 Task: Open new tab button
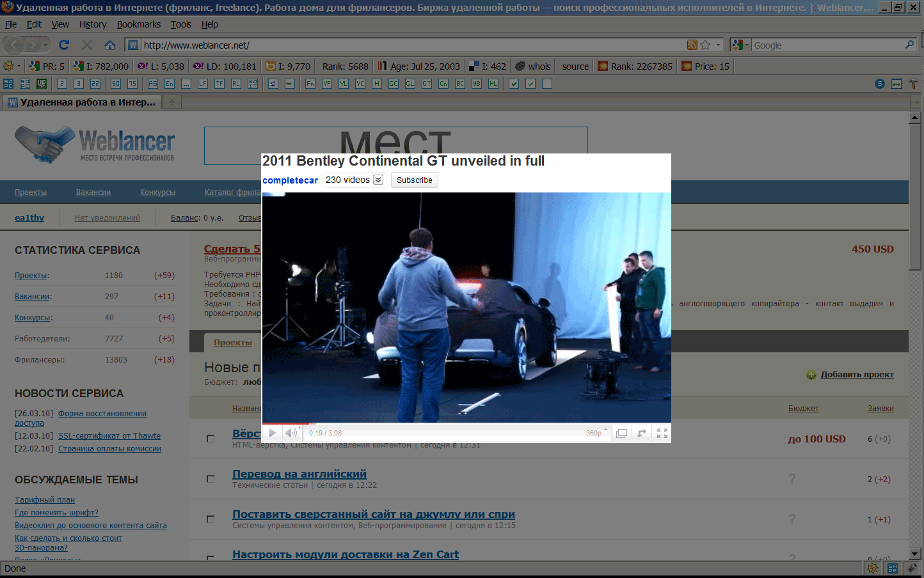pos(172,102)
